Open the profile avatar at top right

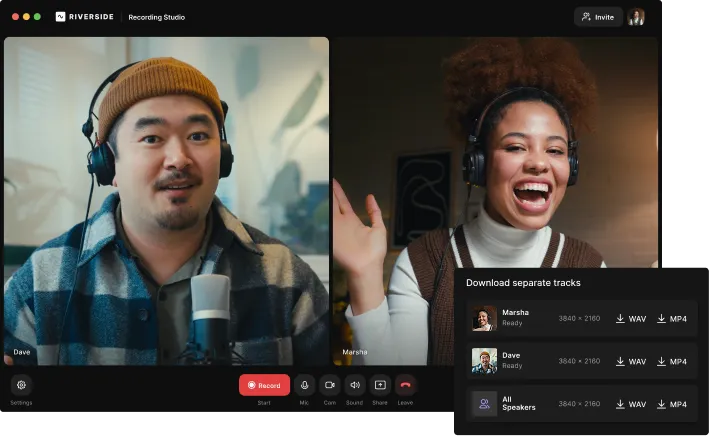tap(636, 17)
